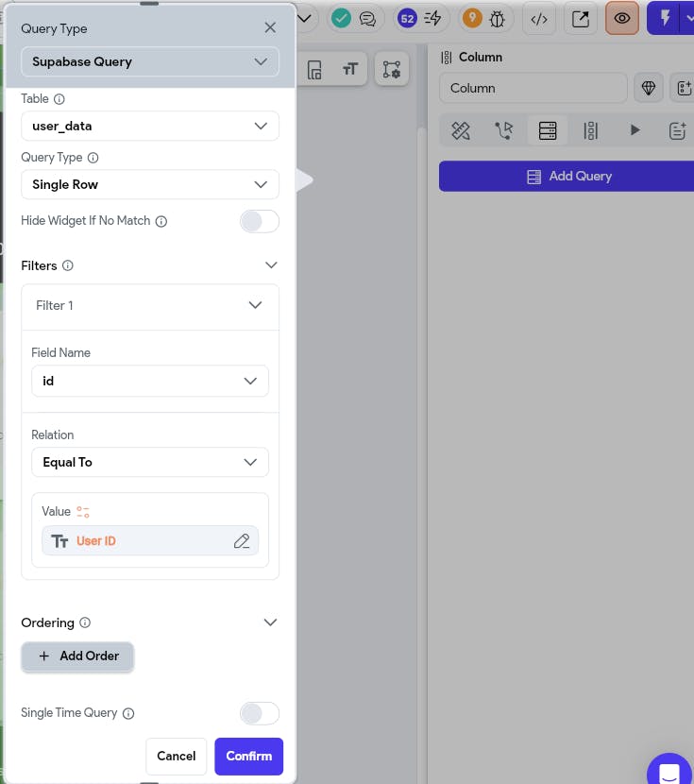
Task: Show info tooltip for Filters
Action: [x=67, y=265]
